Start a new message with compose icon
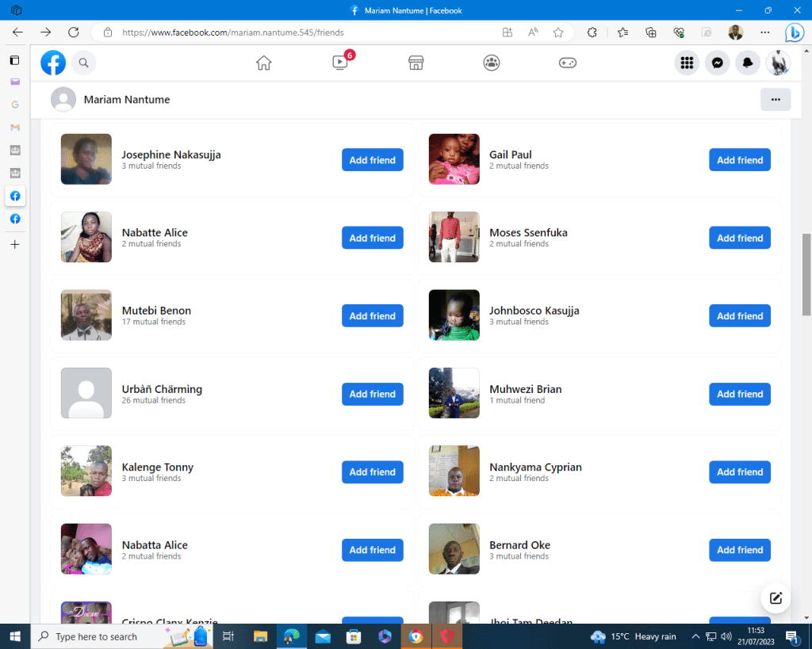The height and width of the screenshot is (649, 812). [x=776, y=598]
